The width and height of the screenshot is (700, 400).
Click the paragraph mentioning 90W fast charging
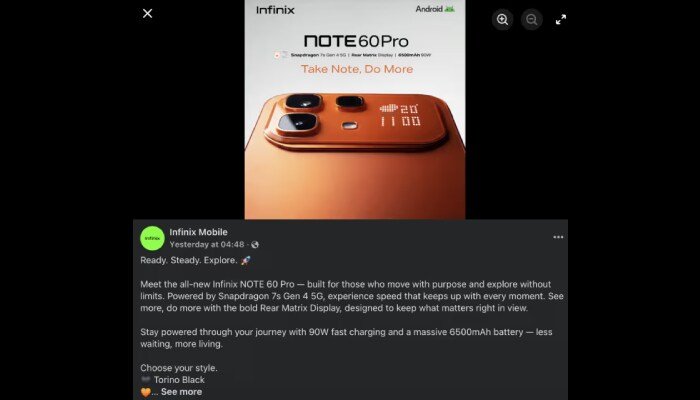[x=346, y=338]
